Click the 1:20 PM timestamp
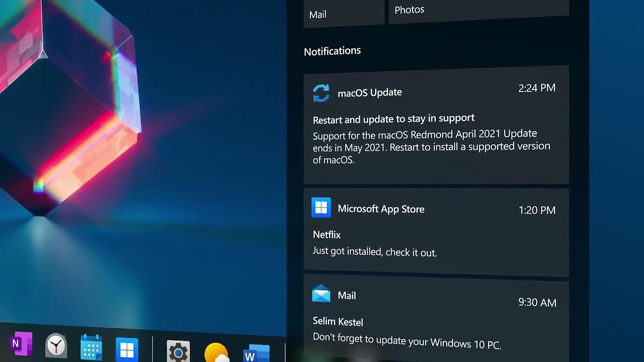Screen dimensions: 644x362 point(537,210)
